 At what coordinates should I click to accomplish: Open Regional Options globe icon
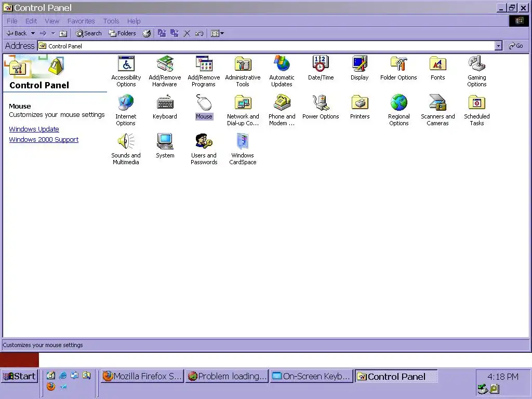point(398,102)
